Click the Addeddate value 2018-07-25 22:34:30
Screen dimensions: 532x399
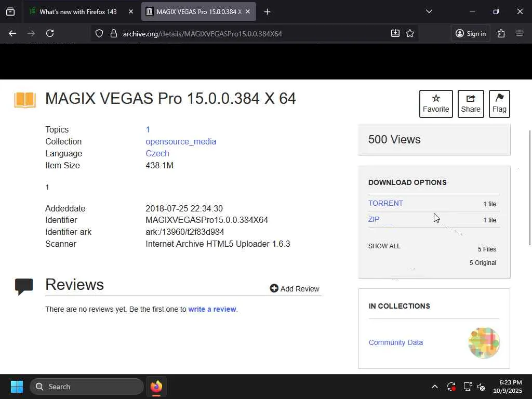click(x=184, y=208)
